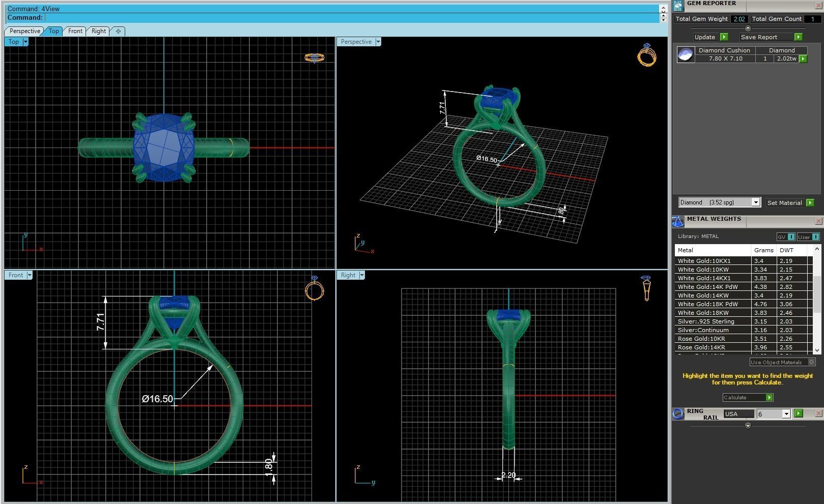
Task: Click the 2.20 dimension in Right viewport
Action: coord(508,475)
